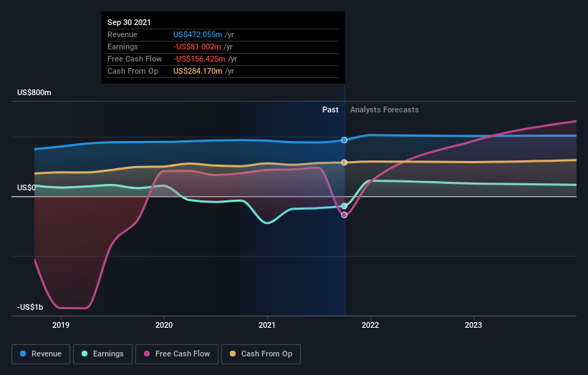Click the pink Free Cash Flow data point marker
This screenshot has width=588, height=375.
coord(344,215)
